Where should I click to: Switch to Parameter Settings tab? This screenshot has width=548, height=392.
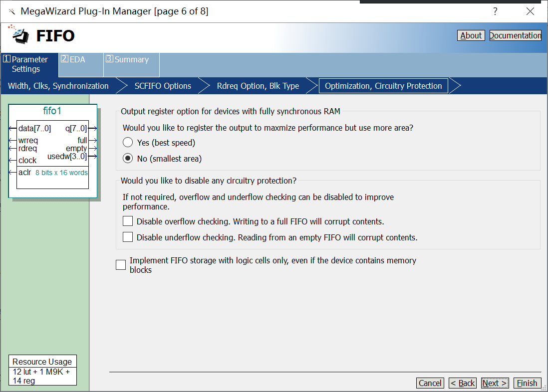(29, 64)
